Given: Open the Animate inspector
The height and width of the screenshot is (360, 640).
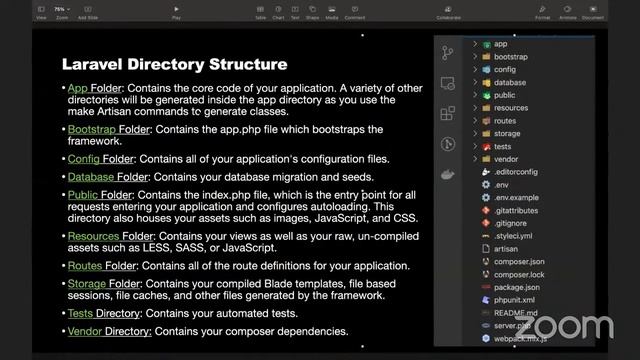Looking at the screenshot, I should pyautogui.click(x=568, y=13).
